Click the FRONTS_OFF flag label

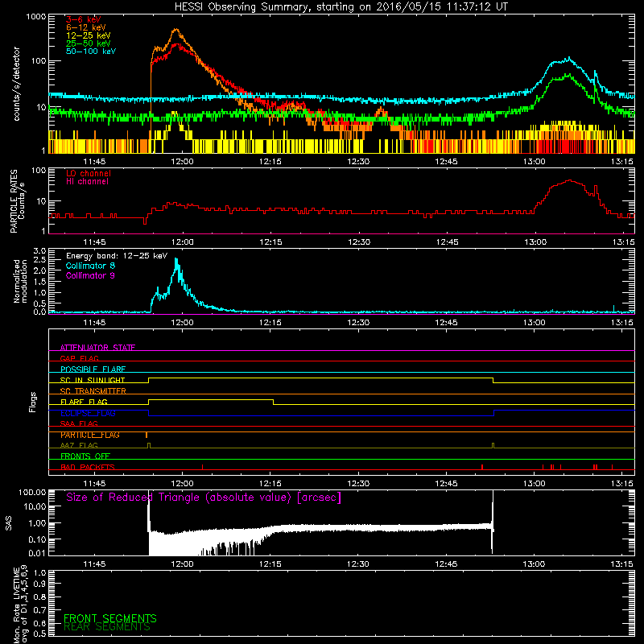pos(85,456)
